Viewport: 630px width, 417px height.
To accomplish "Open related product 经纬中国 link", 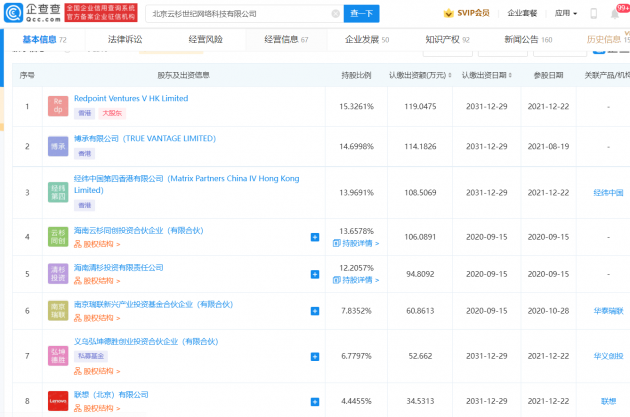I will click(608, 193).
